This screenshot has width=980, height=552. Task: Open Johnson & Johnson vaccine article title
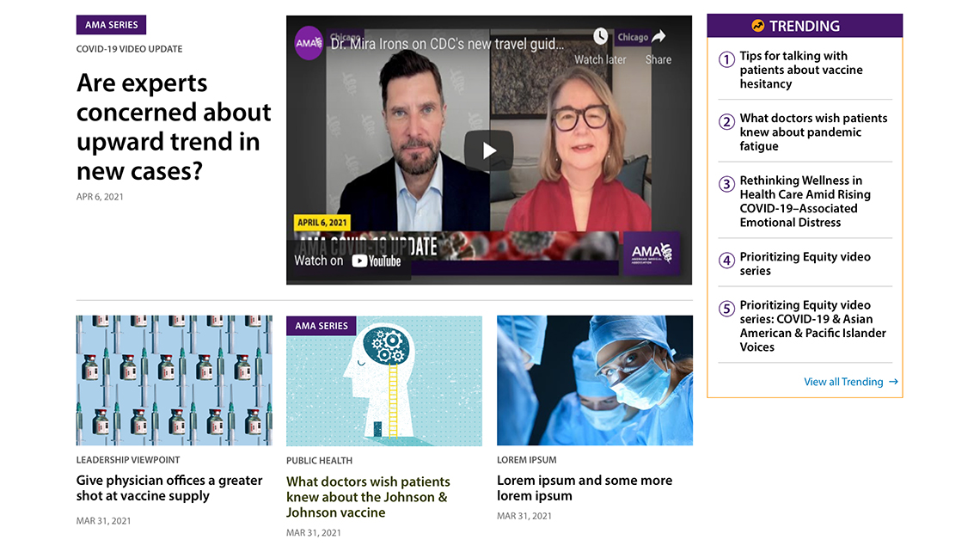point(368,497)
